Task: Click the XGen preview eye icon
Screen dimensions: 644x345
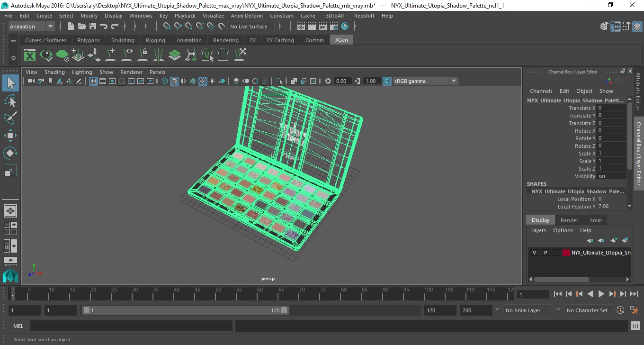Action: click(x=46, y=55)
